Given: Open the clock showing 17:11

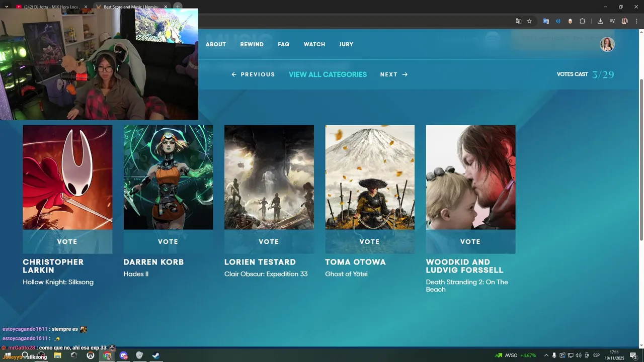Looking at the screenshot, I should coord(614,355).
